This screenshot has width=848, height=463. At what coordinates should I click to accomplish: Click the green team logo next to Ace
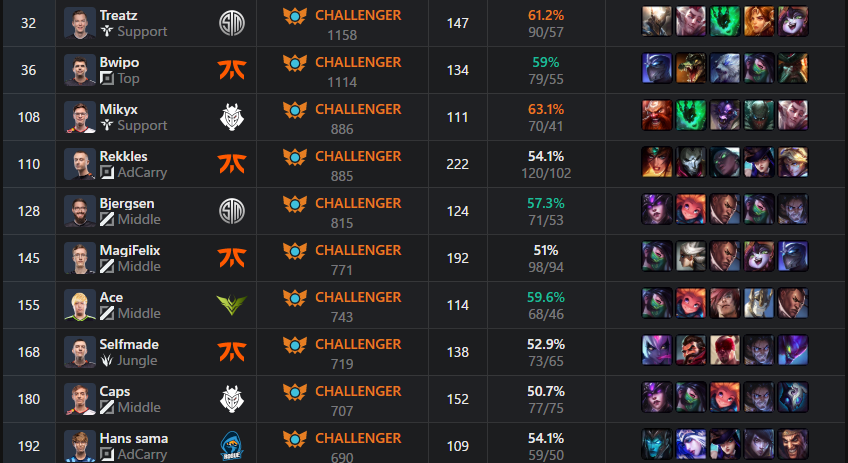(x=231, y=305)
